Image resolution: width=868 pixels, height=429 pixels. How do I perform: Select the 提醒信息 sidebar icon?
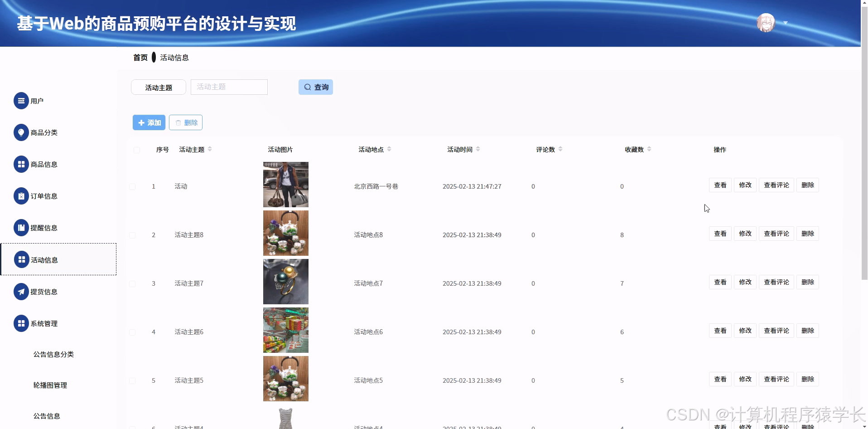21,227
